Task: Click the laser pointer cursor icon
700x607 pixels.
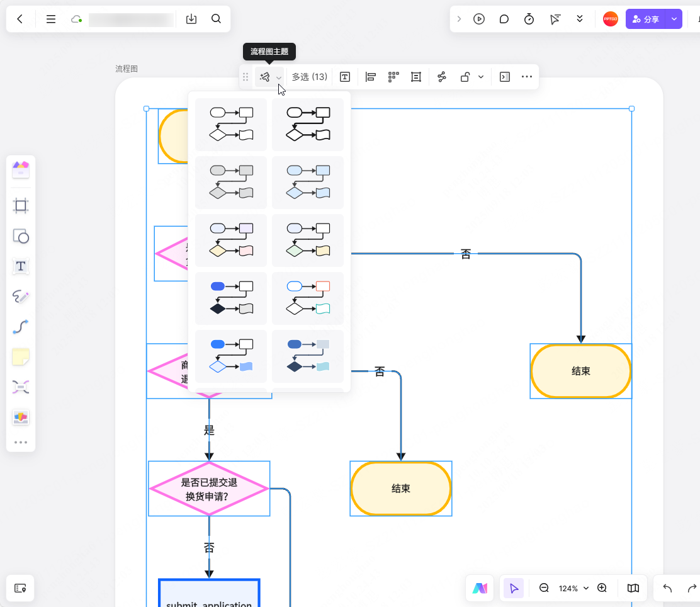Action: tap(555, 19)
